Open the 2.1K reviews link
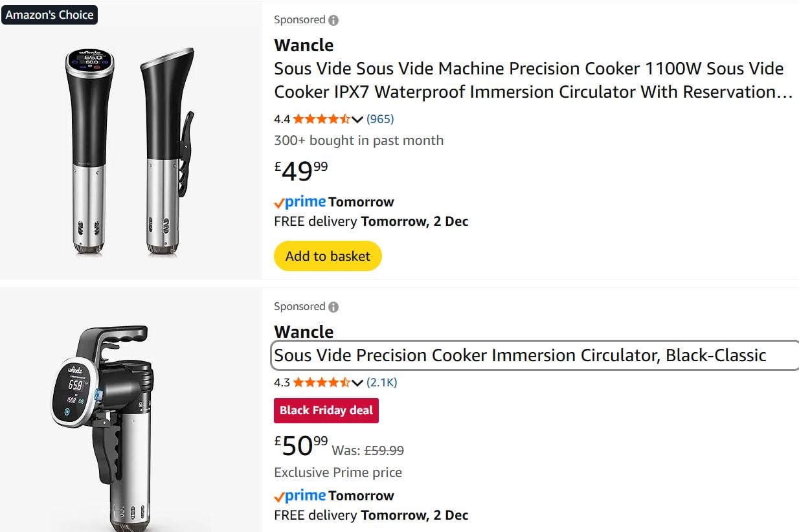This screenshot has height=532, width=799. [x=382, y=382]
